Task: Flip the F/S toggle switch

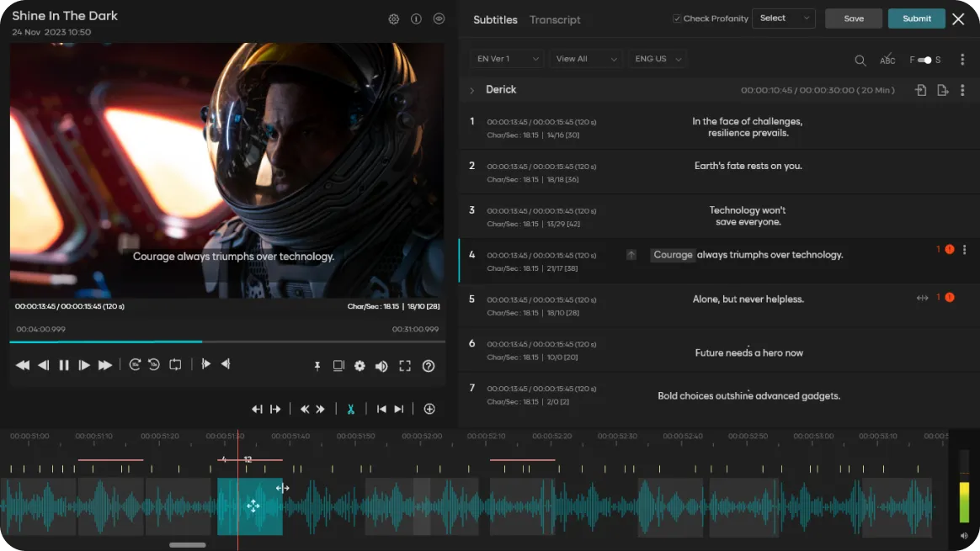Action: click(x=924, y=60)
